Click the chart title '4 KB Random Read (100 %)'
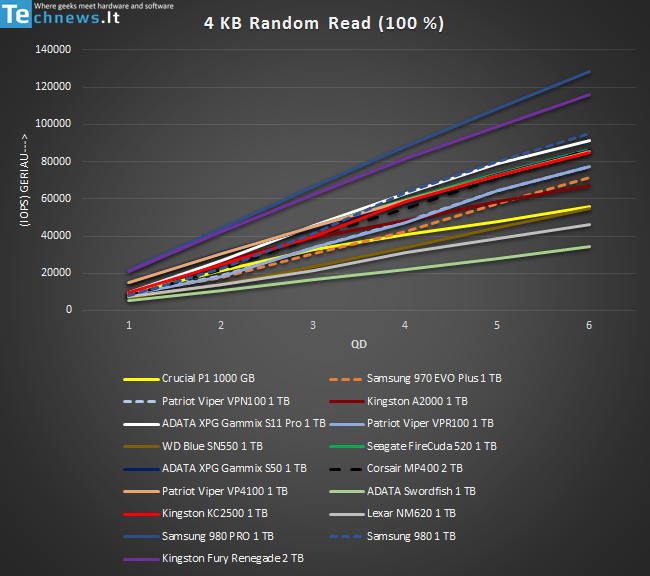 tap(324, 23)
